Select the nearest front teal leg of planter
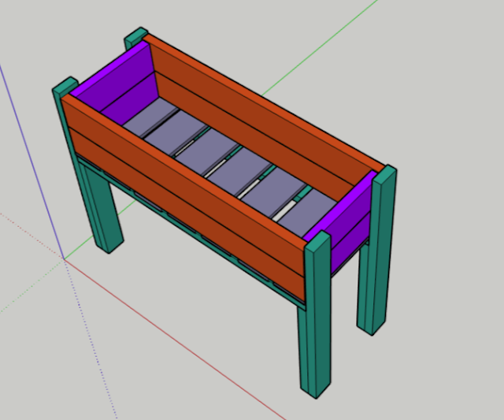This screenshot has height=420, width=504. coord(317,315)
